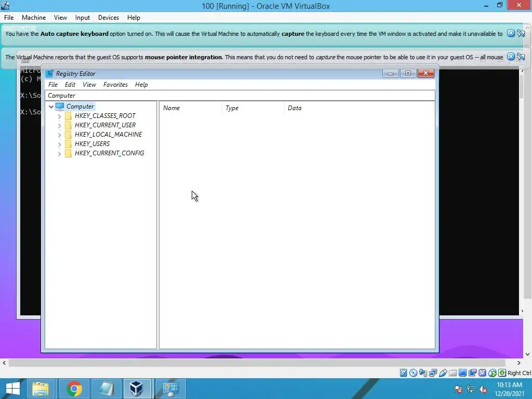Click the Registry Editor title bar icon
The width and height of the screenshot is (532, 399).
click(x=49, y=74)
